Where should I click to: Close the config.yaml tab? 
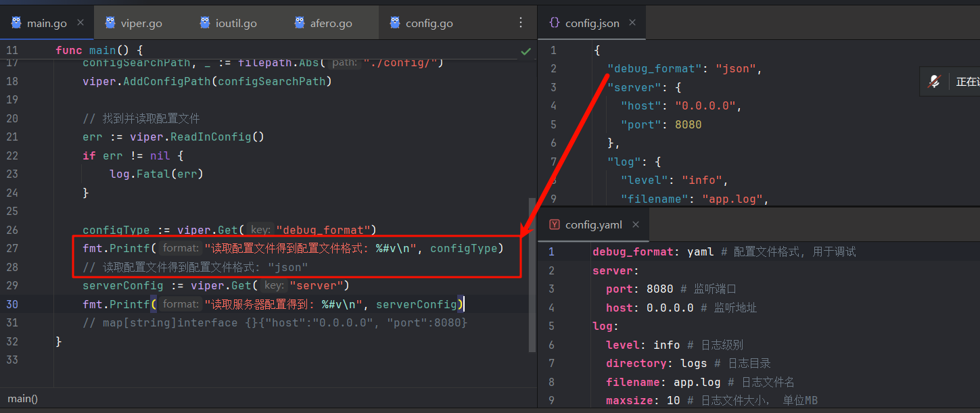point(635,225)
